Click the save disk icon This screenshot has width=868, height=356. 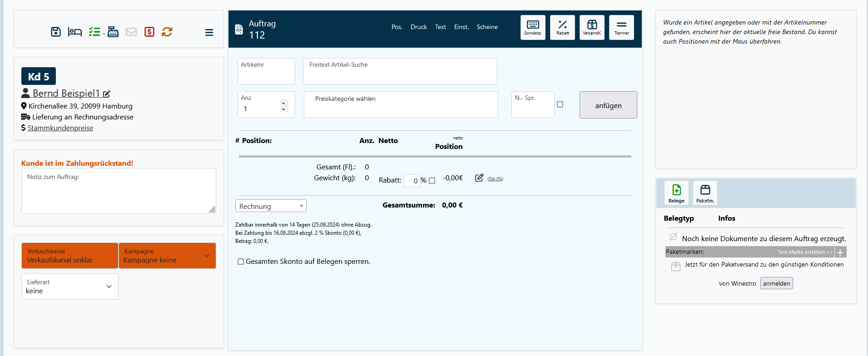(x=56, y=32)
